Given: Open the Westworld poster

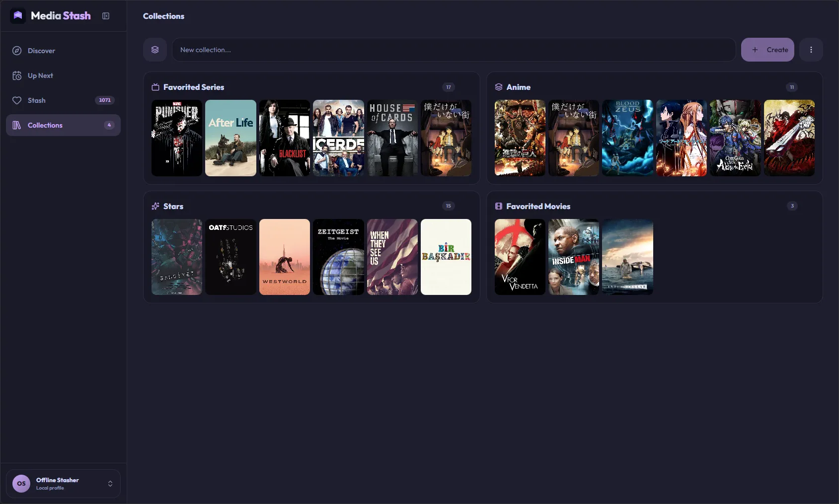Looking at the screenshot, I should 285,257.
